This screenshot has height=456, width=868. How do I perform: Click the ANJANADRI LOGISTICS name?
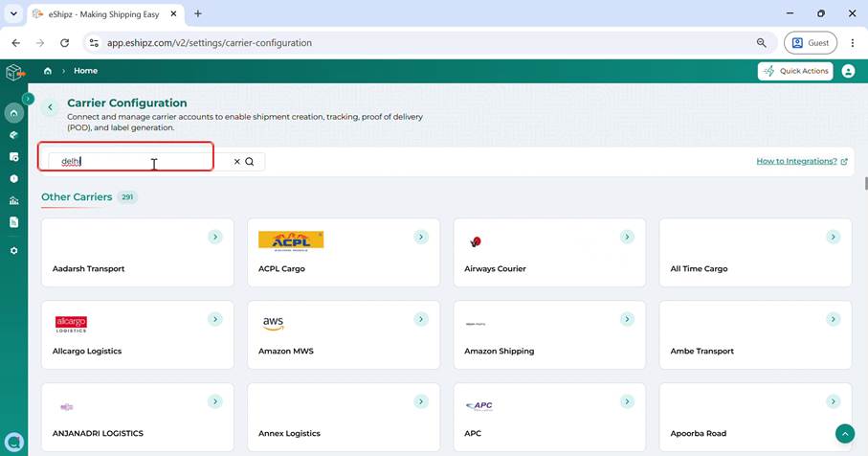coord(98,433)
